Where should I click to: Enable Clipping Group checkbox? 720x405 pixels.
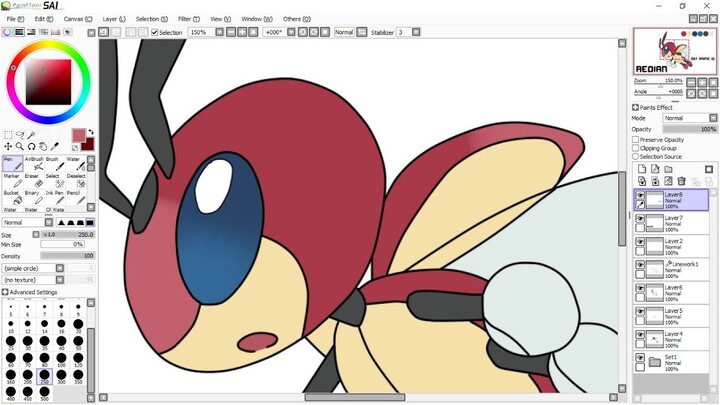tap(636, 148)
